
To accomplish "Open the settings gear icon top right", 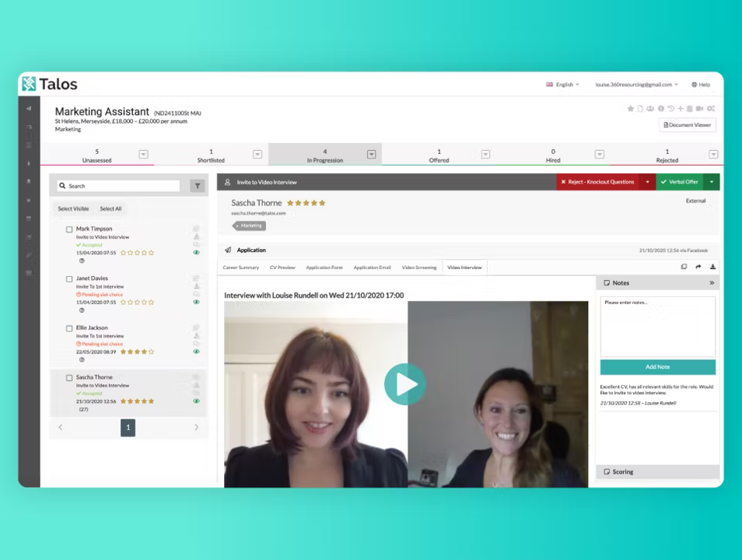I will coord(710,109).
